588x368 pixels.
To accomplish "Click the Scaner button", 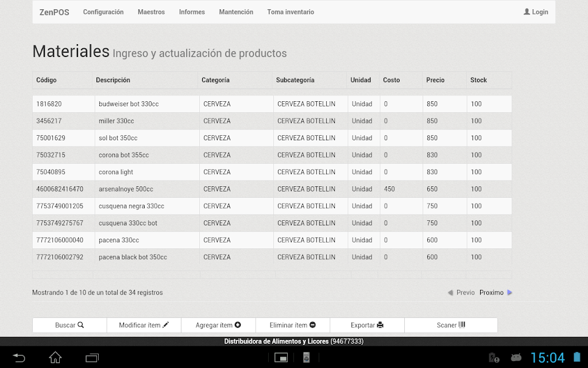I will pyautogui.click(x=451, y=325).
